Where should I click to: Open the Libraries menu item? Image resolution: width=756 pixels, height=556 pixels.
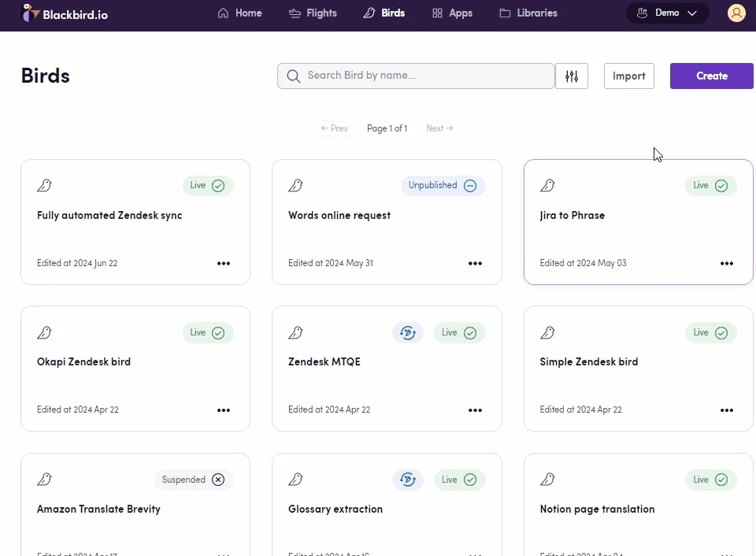tap(528, 13)
